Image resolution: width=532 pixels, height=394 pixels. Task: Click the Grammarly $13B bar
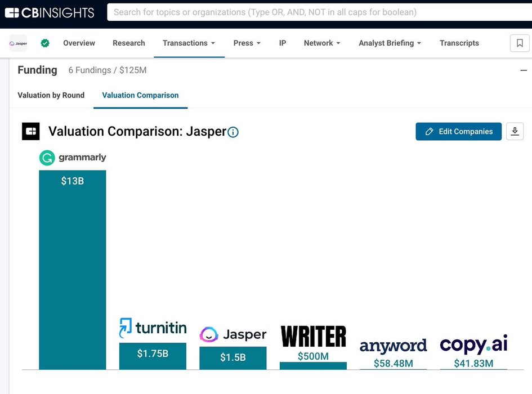coord(72,270)
